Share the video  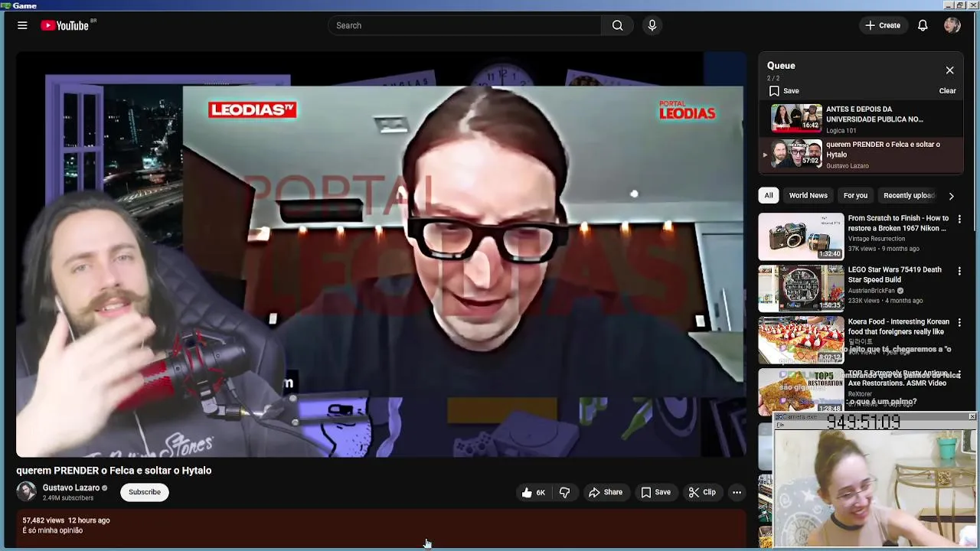[606, 492]
